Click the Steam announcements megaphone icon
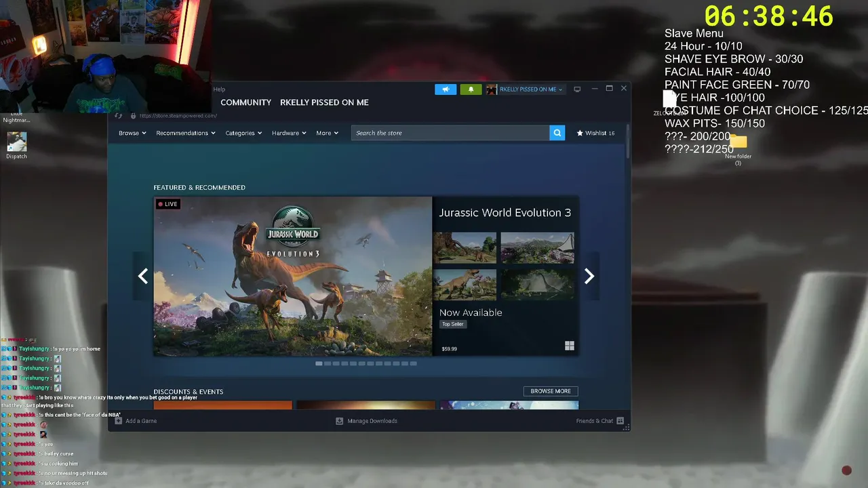Screen dimensions: 868x488 click(446, 89)
